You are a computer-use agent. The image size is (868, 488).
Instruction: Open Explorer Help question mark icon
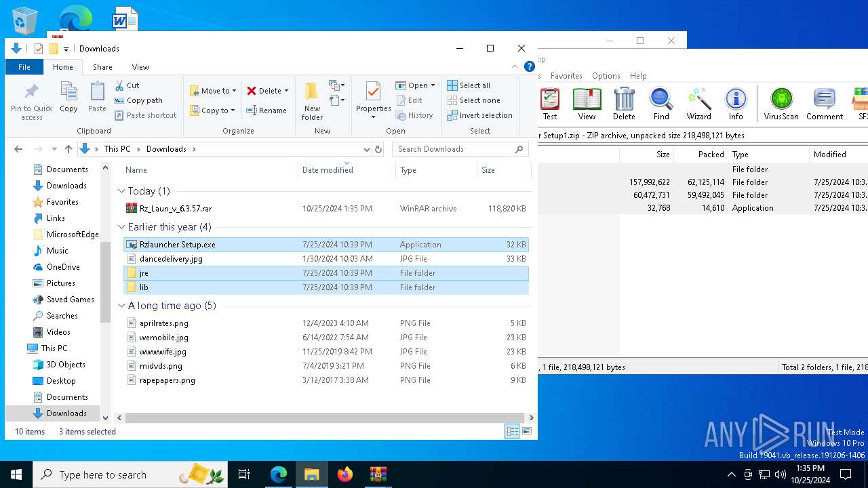pyautogui.click(x=530, y=66)
